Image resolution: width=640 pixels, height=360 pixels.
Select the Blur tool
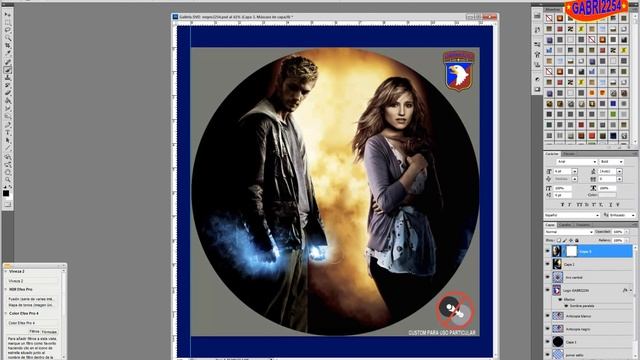7,109
